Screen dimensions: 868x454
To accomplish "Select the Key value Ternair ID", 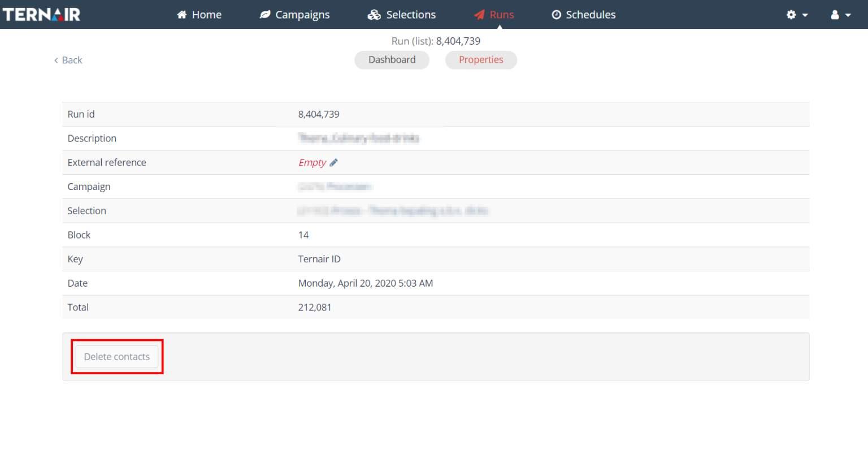I will [319, 260].
